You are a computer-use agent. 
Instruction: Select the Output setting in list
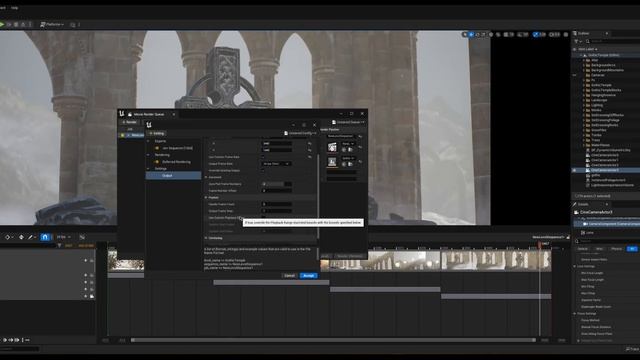pos(173,176)
